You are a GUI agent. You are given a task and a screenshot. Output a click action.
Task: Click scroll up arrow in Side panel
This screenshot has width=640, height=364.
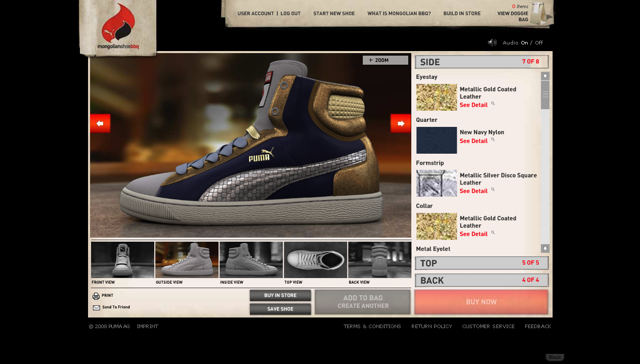545,76
